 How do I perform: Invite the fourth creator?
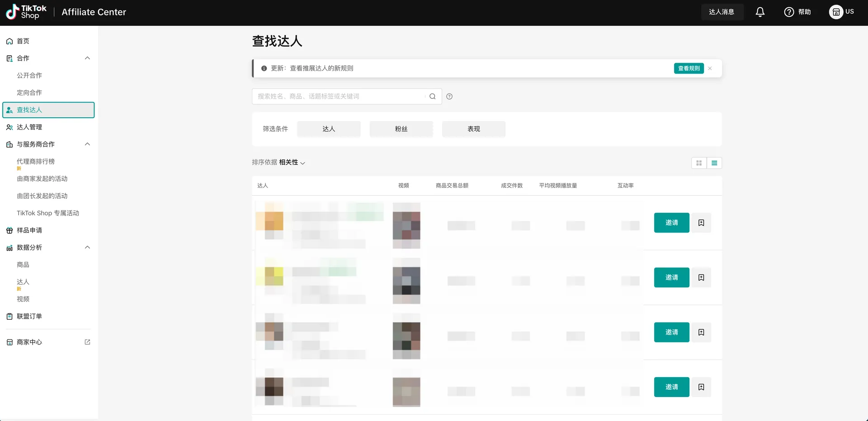pos(672,387)
